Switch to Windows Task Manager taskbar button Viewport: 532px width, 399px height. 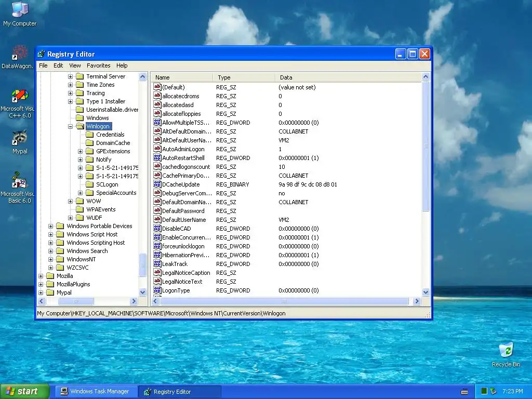coord(96,391)
